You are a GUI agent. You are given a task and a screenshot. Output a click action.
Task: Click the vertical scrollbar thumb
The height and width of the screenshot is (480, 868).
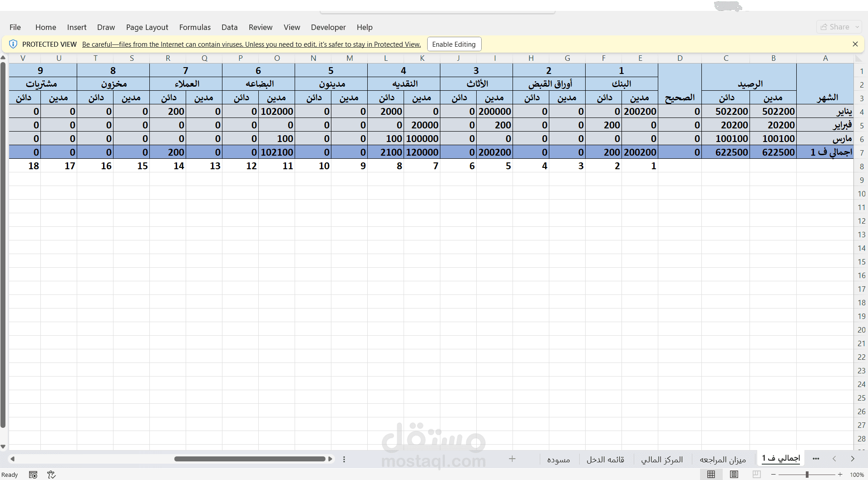point(3,245)
